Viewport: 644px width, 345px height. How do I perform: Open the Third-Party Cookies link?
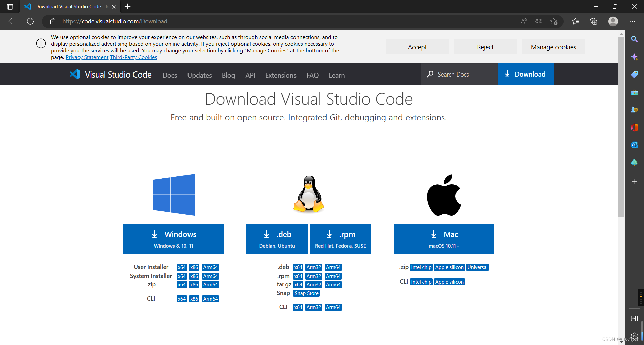133,57
